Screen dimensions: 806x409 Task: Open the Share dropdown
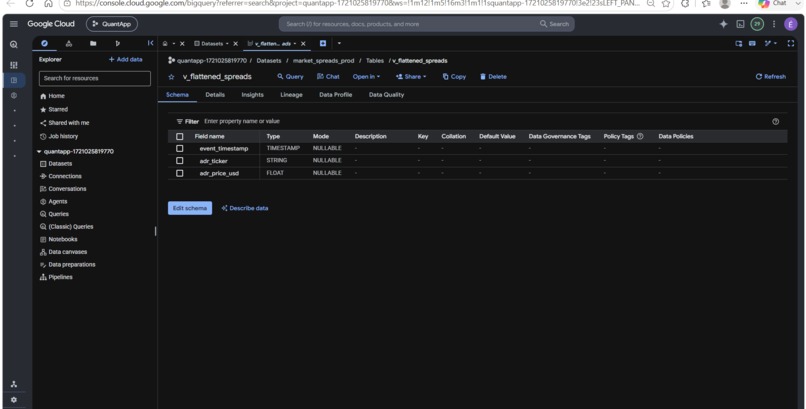411,77
